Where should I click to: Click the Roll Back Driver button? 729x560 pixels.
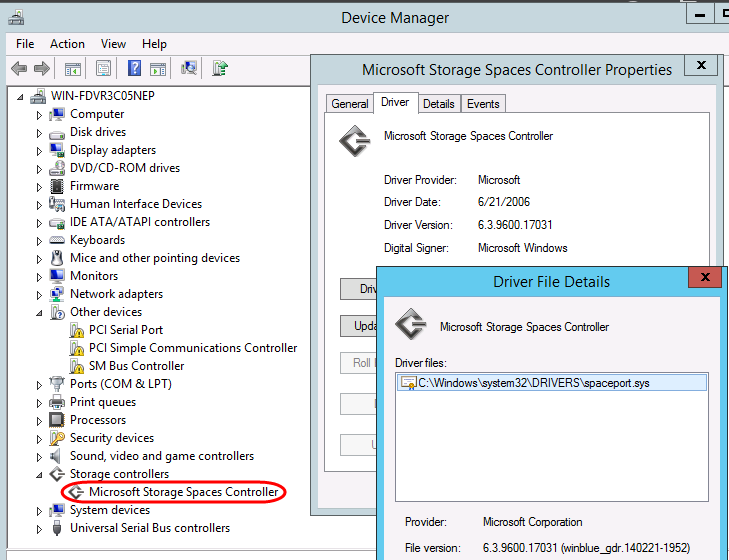click(359, 363)
